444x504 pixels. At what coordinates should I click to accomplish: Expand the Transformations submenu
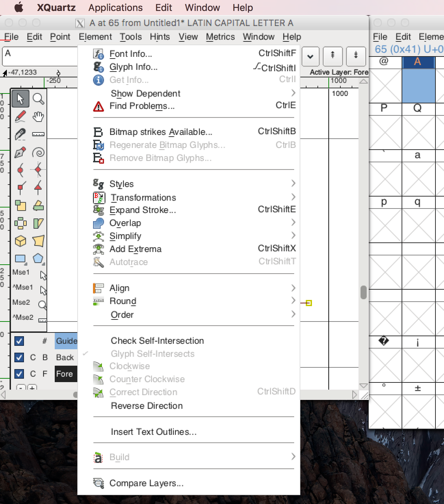pyautogui.click(x=143, y=198)
